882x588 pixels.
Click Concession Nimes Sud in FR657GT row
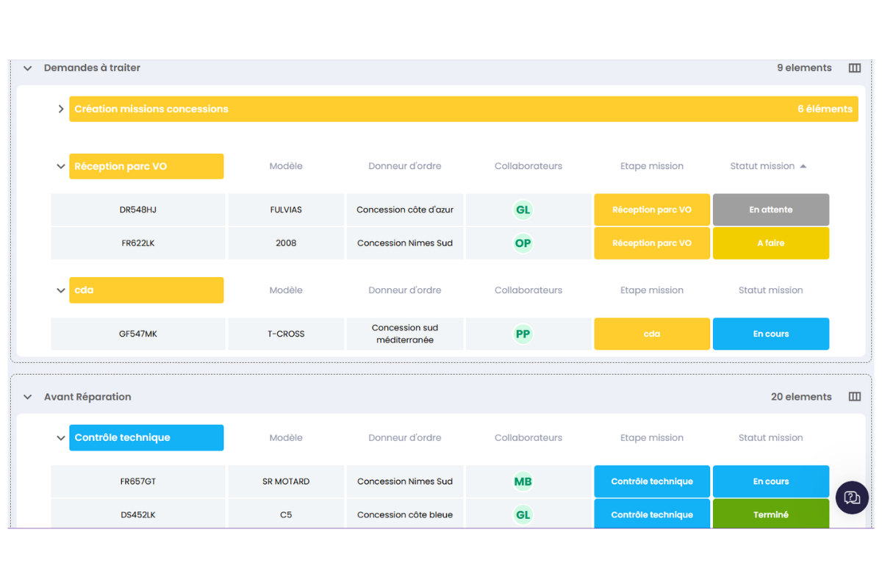coord(405,481)
